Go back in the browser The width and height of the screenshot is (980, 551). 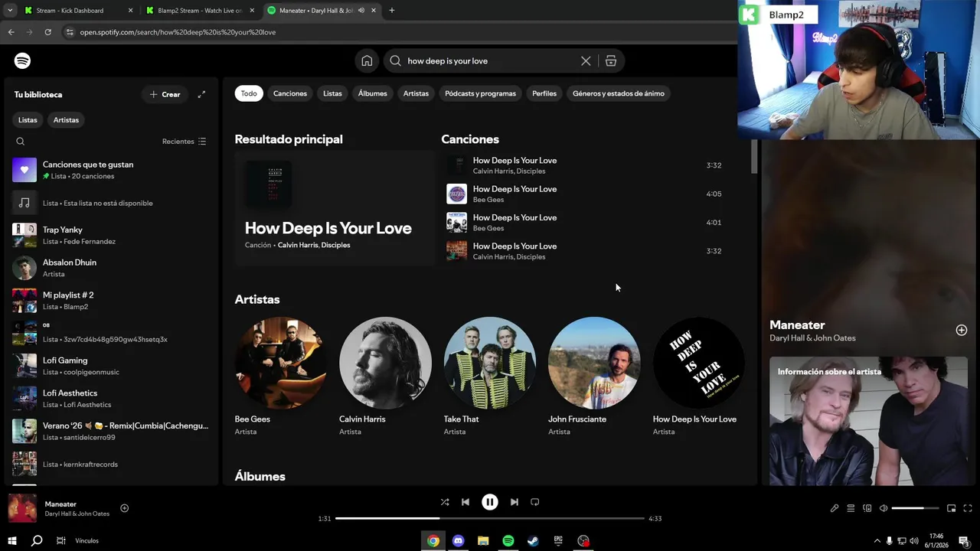click(x=11, y=32)
